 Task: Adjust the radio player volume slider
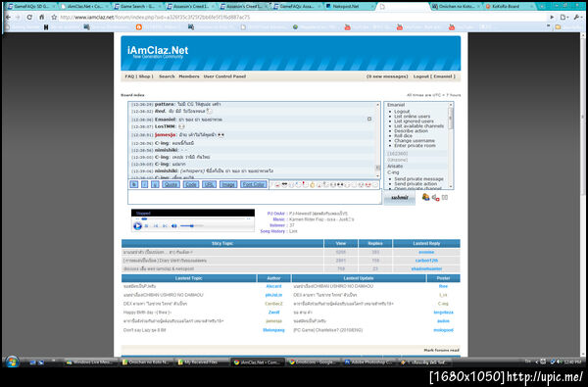[192, 225]
